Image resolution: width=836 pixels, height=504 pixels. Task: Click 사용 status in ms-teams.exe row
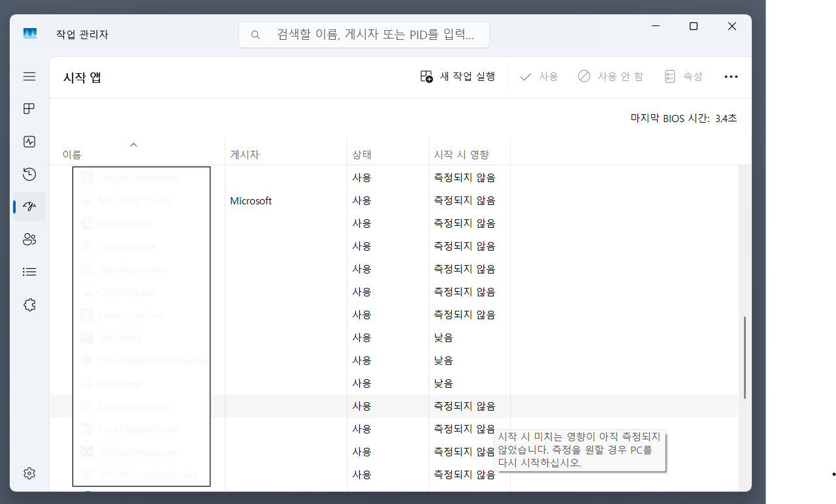[362, 246]
